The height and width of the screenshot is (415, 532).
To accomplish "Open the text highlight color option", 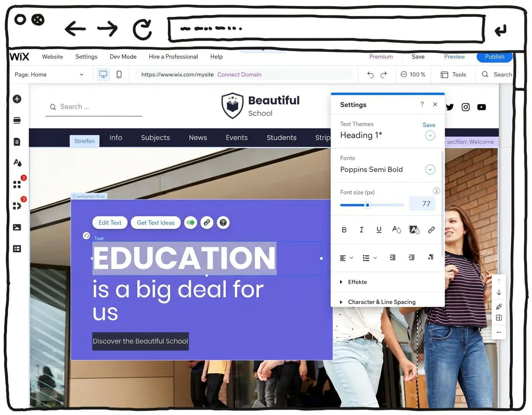I will click(414, 230).
